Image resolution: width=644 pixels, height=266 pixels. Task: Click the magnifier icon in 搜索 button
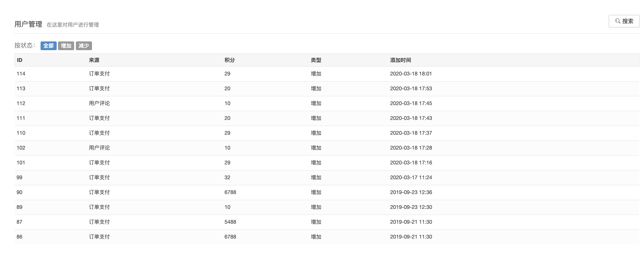pos(617,21)
